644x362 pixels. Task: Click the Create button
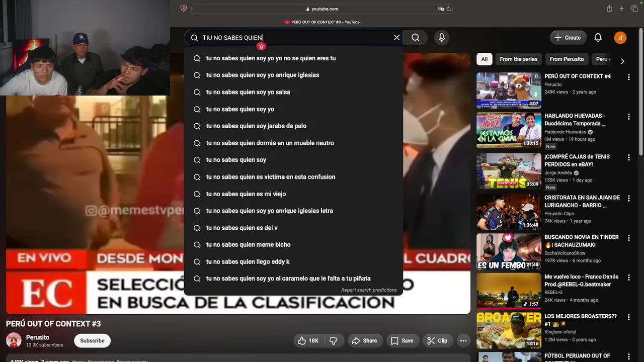pos(568,38)
